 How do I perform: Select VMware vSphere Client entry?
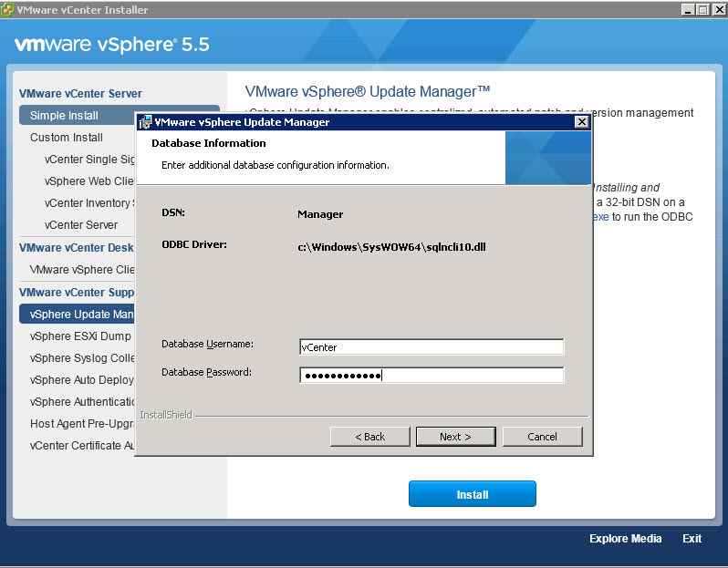[x=82, y=269]
